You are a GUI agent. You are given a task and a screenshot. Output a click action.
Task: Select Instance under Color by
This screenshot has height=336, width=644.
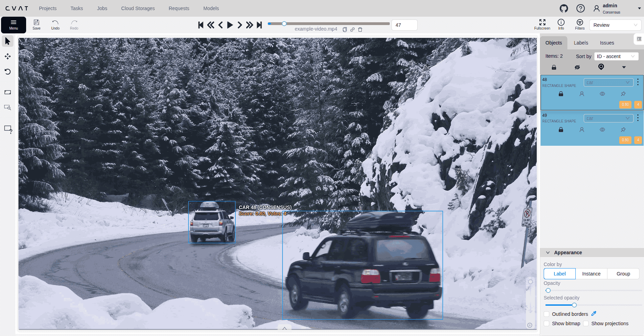(x=591, y=274)
